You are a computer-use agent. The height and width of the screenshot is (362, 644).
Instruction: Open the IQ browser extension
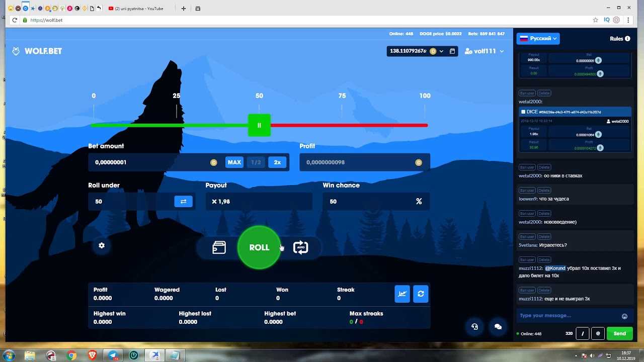point(607,20)
